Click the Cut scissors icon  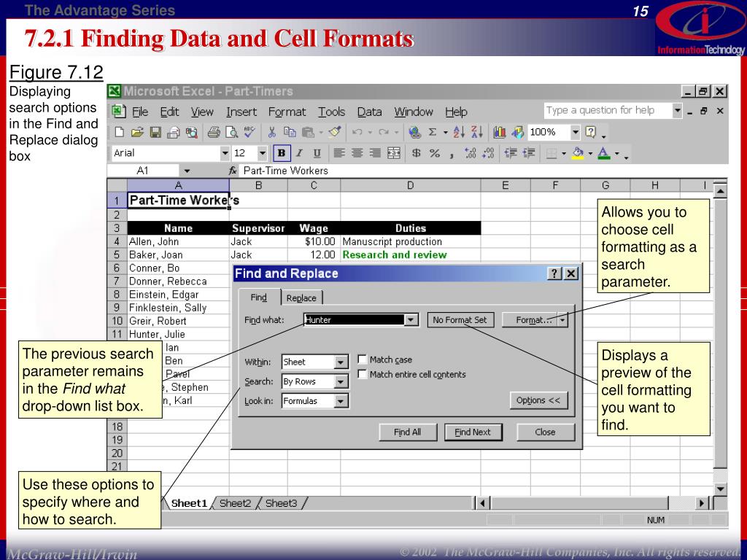click(272, 133)
